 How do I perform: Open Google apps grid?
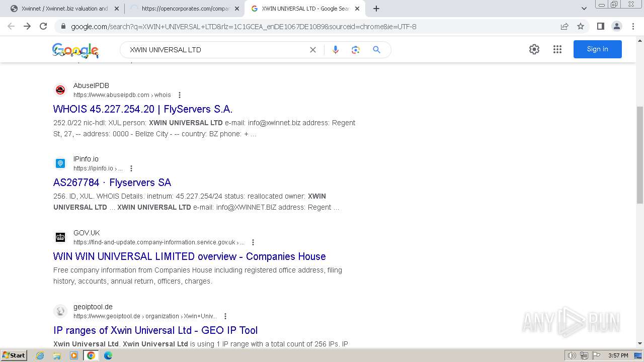coord(557,49)
